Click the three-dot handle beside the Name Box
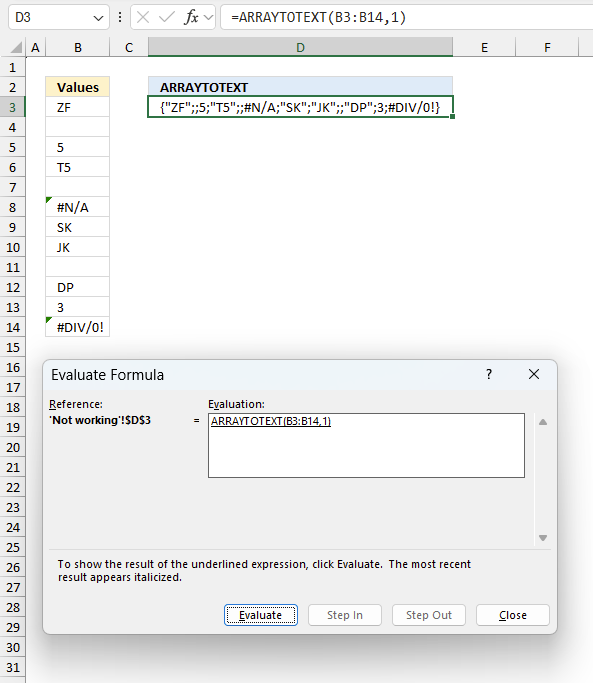The width and height of the screenshot is (593, 683). tap(120, 17)
